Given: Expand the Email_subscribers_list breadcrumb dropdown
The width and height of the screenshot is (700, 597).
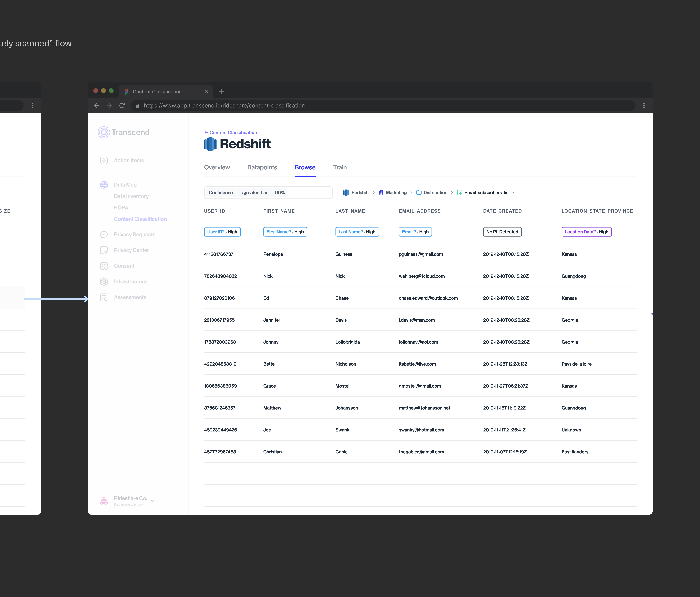Looking at the screenshot, I should pyautogui.click(x=512, y=193).
